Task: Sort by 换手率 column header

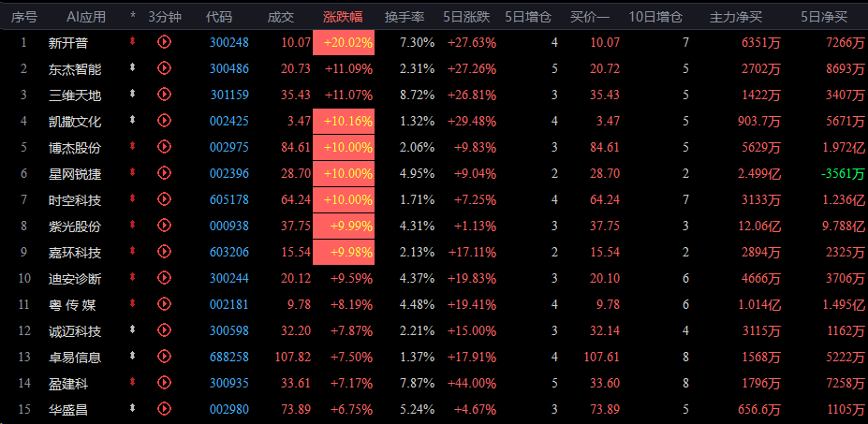Action: (x=405, y=17)
